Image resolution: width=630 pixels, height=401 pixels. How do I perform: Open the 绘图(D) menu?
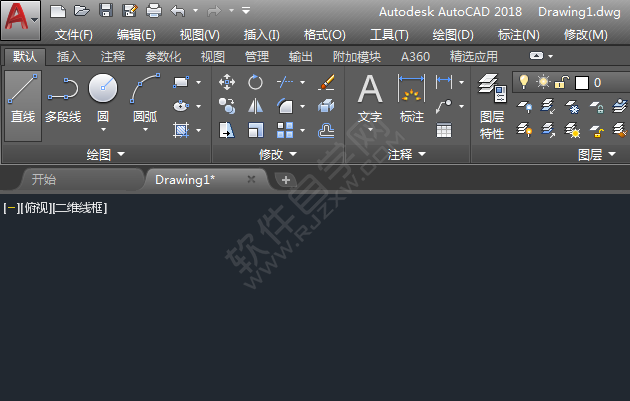coord(453,35)
